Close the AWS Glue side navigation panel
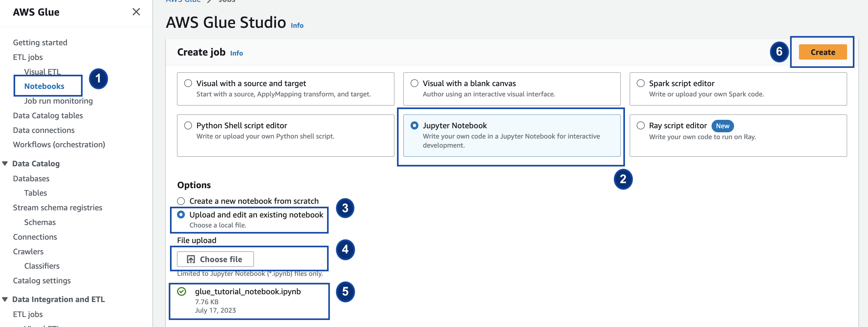The height and width of the screenshot is (327, 868). click(136, 12)
